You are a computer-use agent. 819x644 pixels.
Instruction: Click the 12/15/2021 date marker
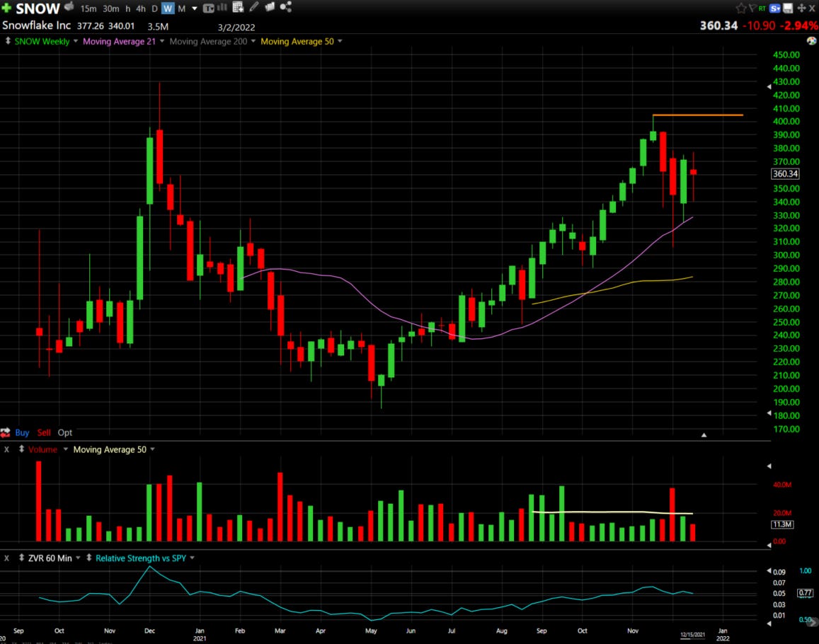click(692, 635)
